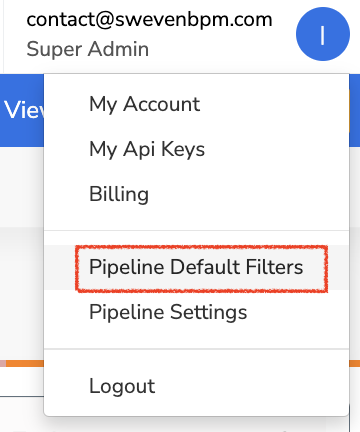Open My Account from the profile menu
Image resolution: width=360 pixels, height=432 pixels.
pos(144,104)
